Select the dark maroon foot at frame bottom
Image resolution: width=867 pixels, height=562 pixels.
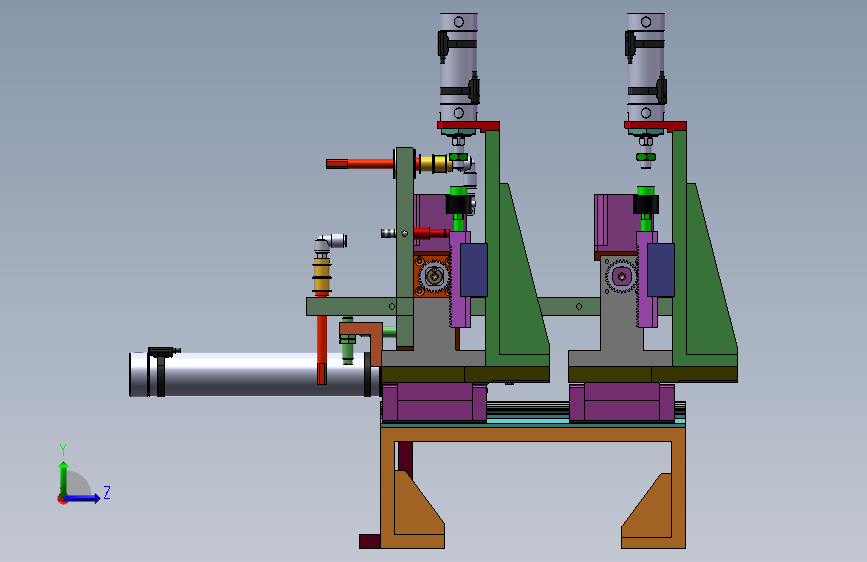coord(369,542)
